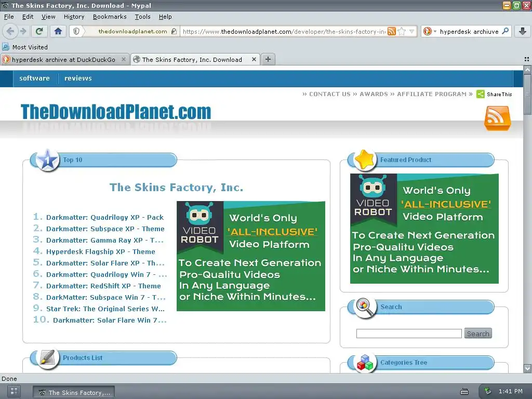This screenshot has width=532, height=399.
Task: Click the scrollbar down arrow
Action: pyautogui.click(x=527, y=368)
